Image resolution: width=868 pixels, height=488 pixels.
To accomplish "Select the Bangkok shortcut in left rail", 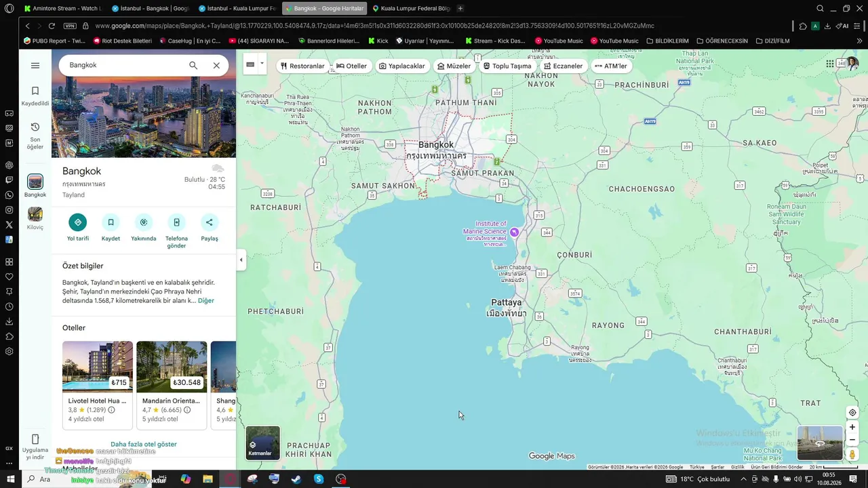I will 35,186.
